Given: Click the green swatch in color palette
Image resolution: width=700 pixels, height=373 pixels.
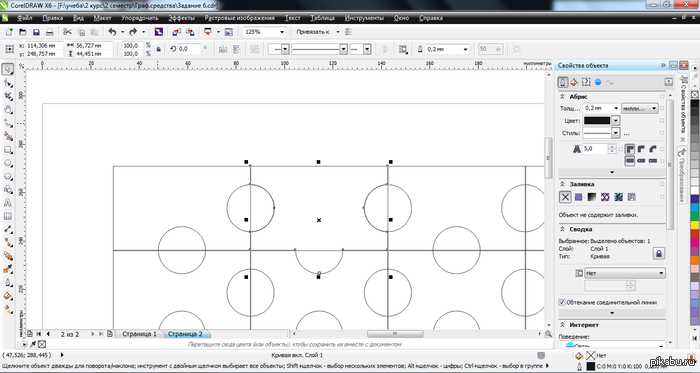Looking at the screenshot, I should [695, 215].
